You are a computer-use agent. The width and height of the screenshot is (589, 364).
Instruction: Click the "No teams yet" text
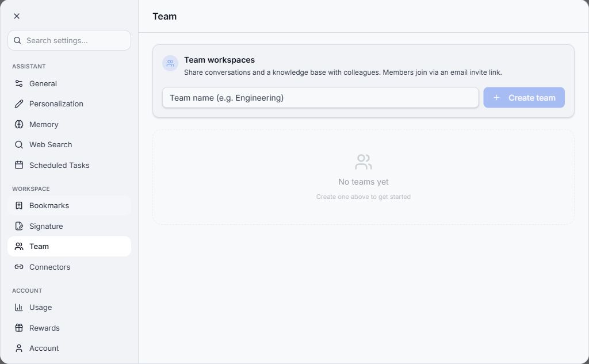[x=364, y=182]
